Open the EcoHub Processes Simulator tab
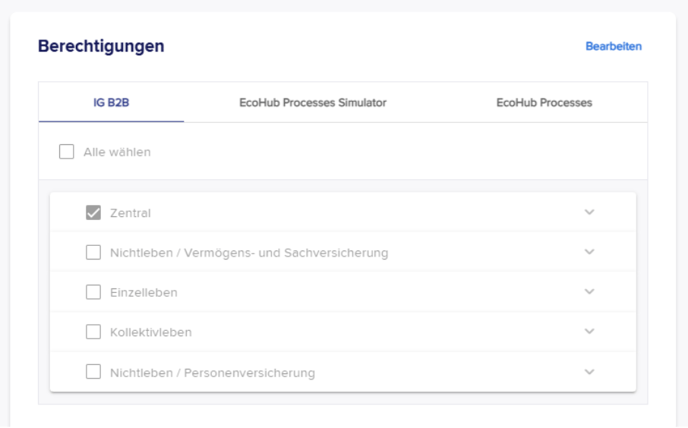The width and height of the screenshot is (688, 428). click(x=313, y=102)
